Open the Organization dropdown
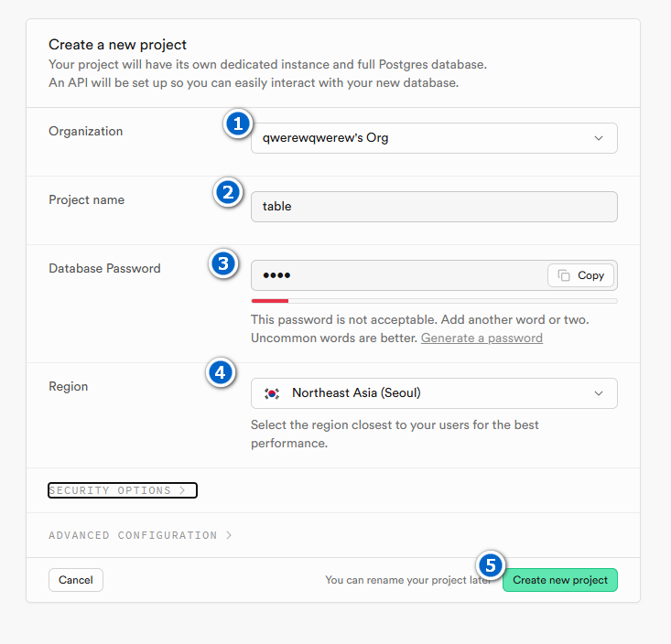The width and height of the screenshot is (671, 644). 434,138
